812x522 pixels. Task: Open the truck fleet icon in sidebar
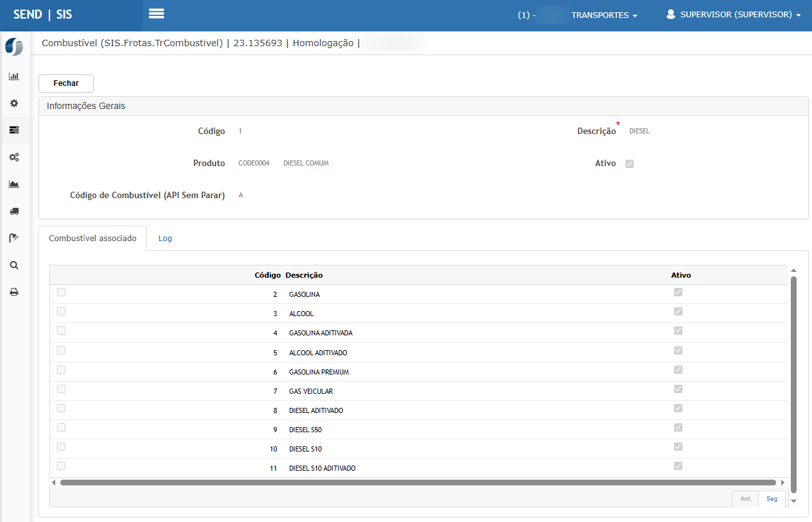click(x=14, y=211)
